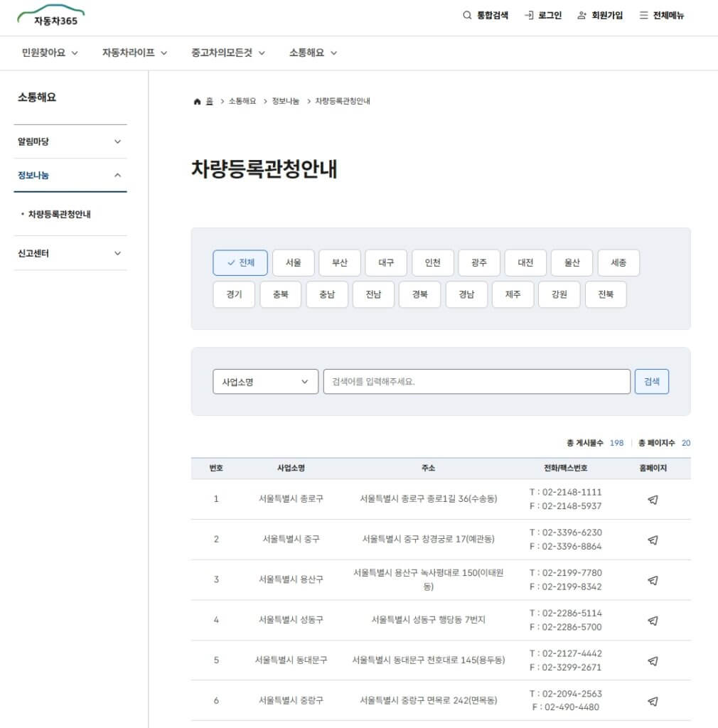Open the 전체메뉴 hamburger icon
The height and width of the screenshot is (728, 718).
(x=643, y=15)
